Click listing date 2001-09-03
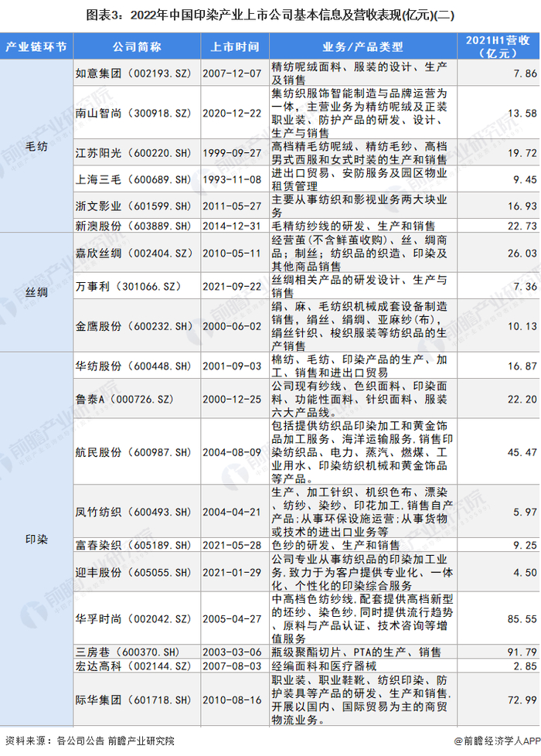Screen dimensions: 541x756 pyautogui.click(x=232, y=366)
